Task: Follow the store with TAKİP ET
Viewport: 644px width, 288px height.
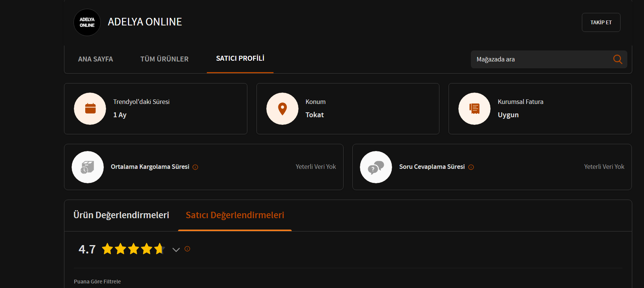Action: [x=601, y=22]
